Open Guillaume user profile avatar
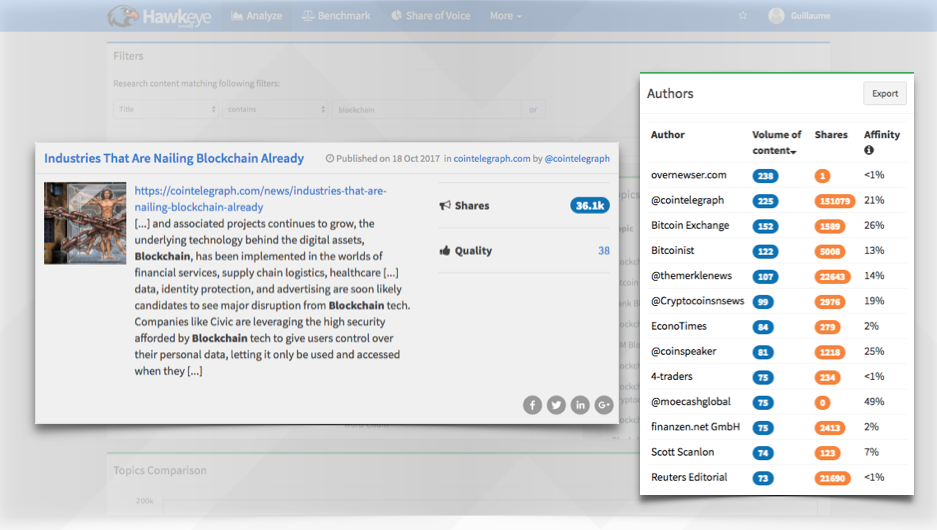The width and height of the screenshot is (937, 530). pyautogui.click(x=776, y=16)
